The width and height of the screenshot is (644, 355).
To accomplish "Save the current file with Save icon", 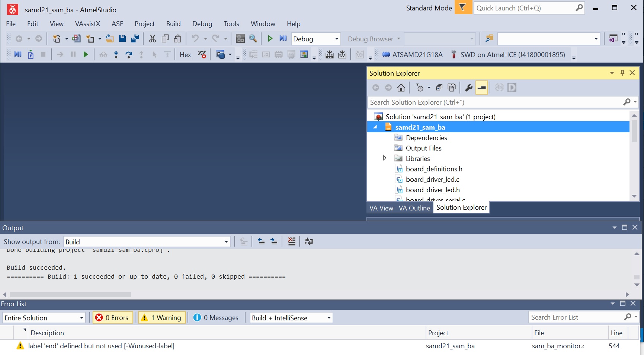I will tap(122, 38).
